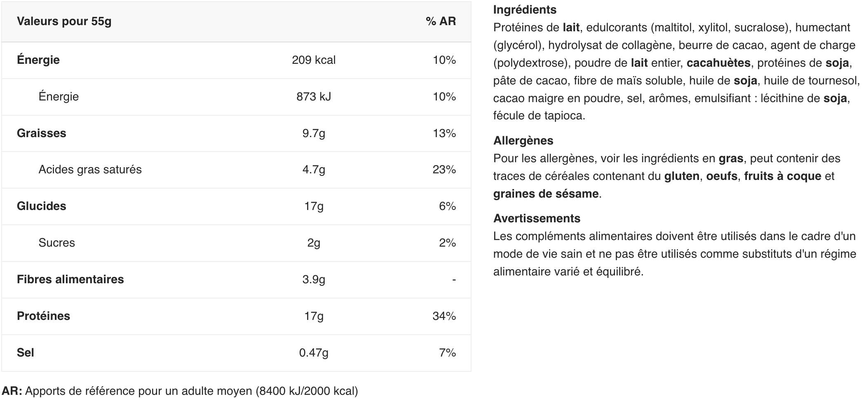The image size is (868, 401).
Task: Click the '3.9g' fibres value
Action: pos(314,280)
